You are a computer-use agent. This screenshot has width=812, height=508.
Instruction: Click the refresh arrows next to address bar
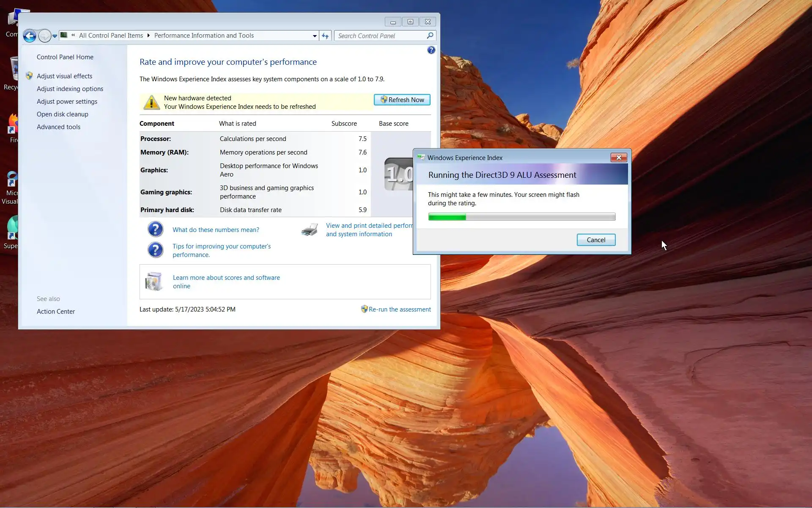click(x=325, y=36)
